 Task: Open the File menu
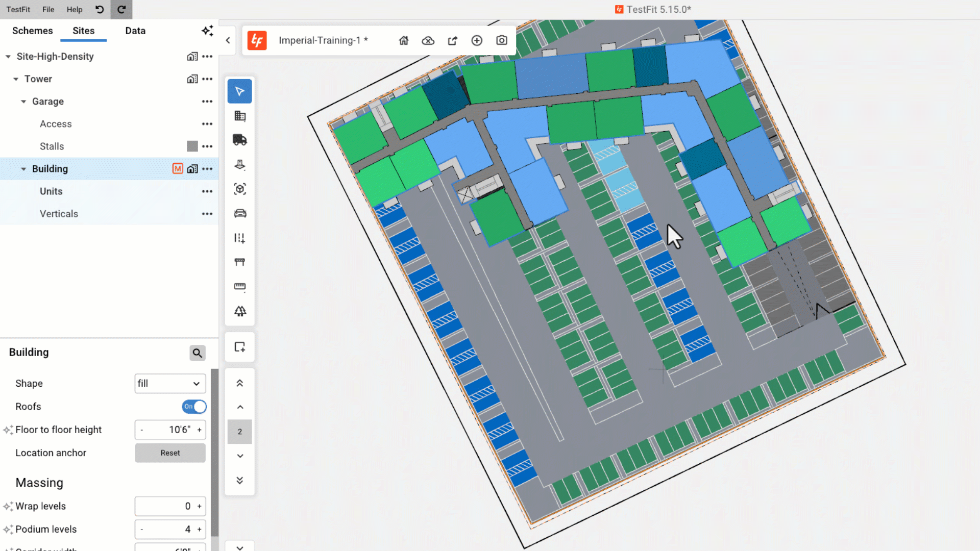(x=48, y=9)
